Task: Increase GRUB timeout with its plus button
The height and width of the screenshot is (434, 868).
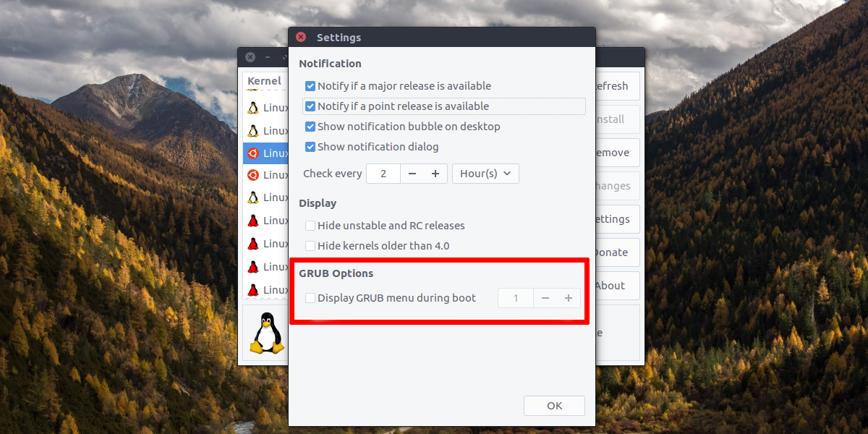Action: [569, 298]
